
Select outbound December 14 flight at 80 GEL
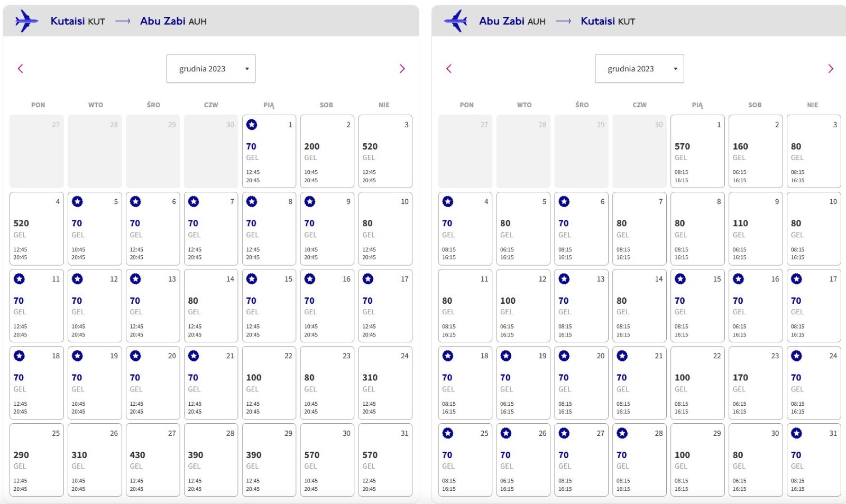211,306
